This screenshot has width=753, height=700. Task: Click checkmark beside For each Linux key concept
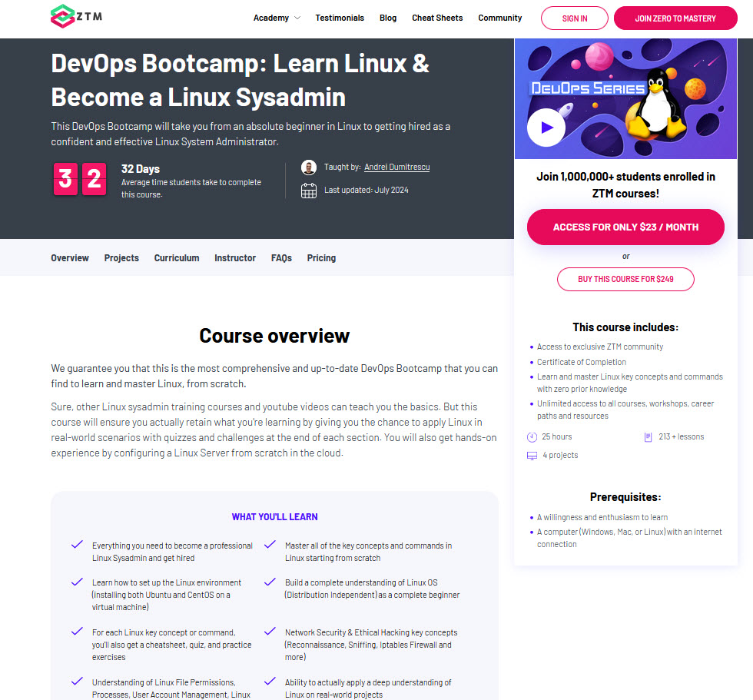77,632
